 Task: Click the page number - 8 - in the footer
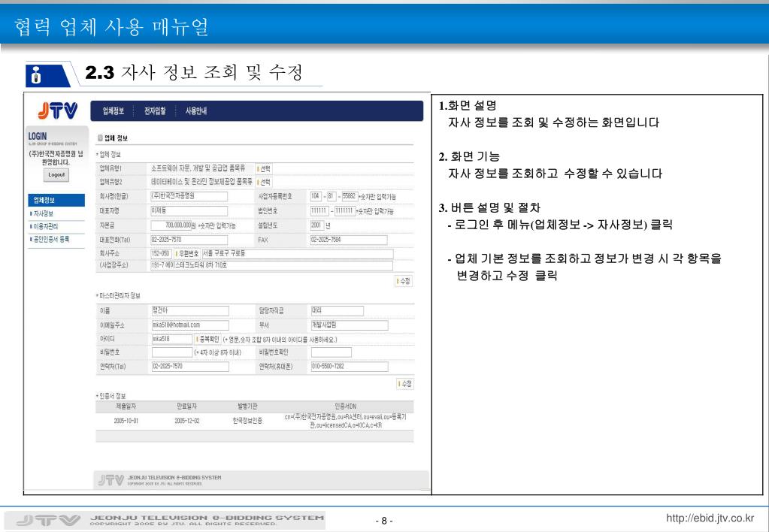pos(384,521)
